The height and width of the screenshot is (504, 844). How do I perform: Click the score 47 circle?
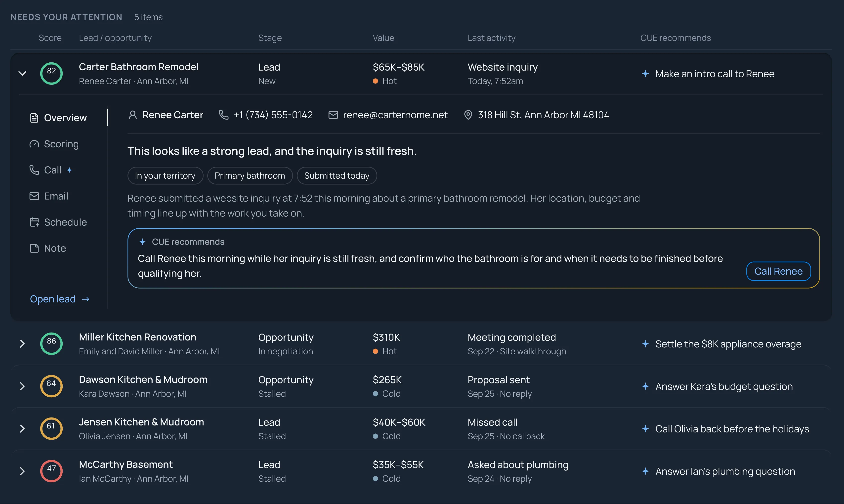point(51,471)
